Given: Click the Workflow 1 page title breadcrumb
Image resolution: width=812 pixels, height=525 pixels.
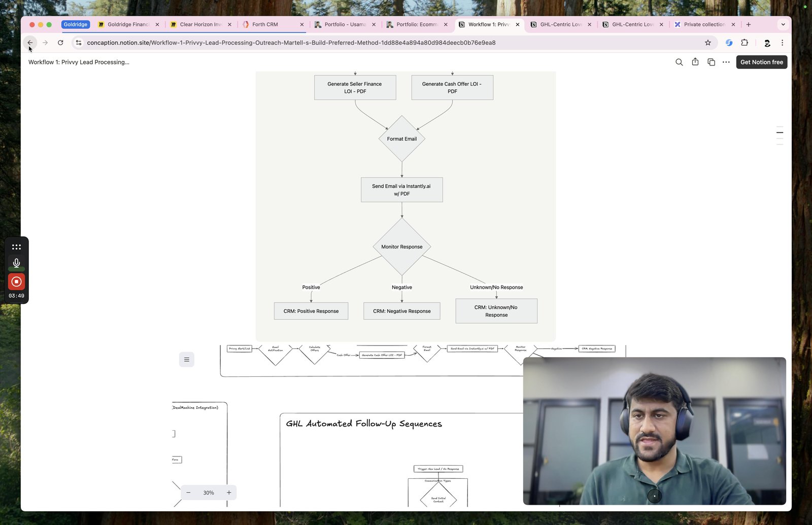Looking at the screenshot, I should 79,62.
